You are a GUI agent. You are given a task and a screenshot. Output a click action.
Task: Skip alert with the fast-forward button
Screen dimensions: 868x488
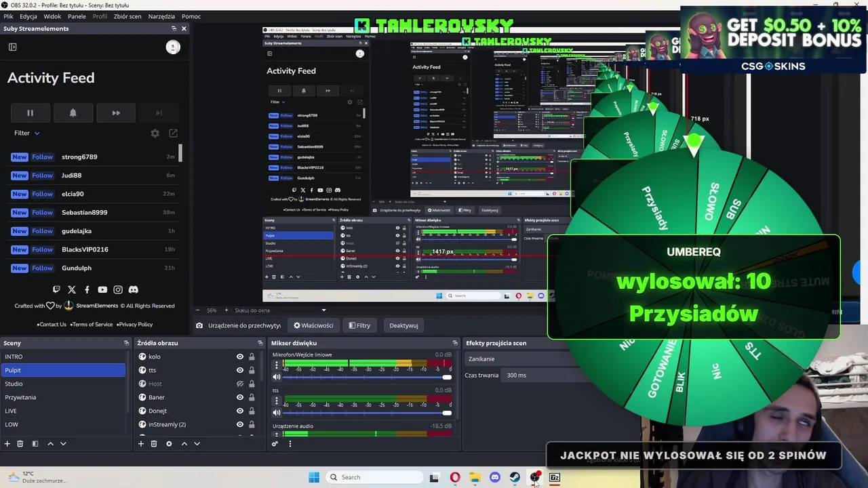tap(116, 113)
